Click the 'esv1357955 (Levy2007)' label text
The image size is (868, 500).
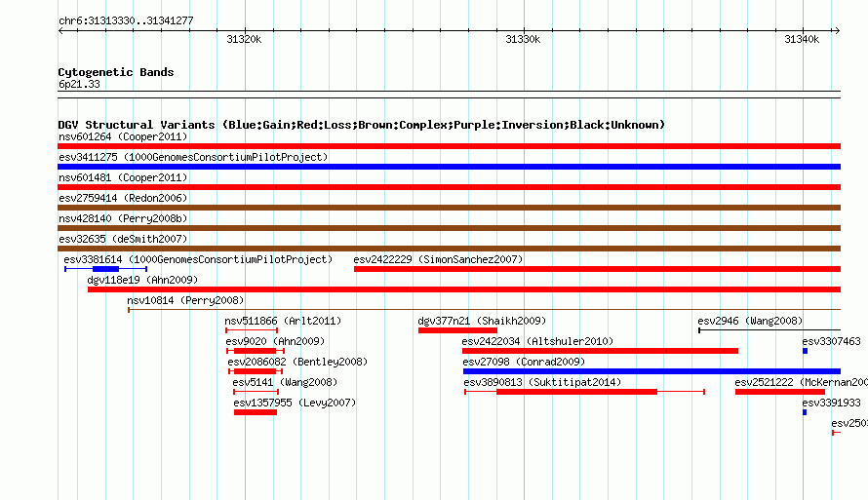[295, 403]
